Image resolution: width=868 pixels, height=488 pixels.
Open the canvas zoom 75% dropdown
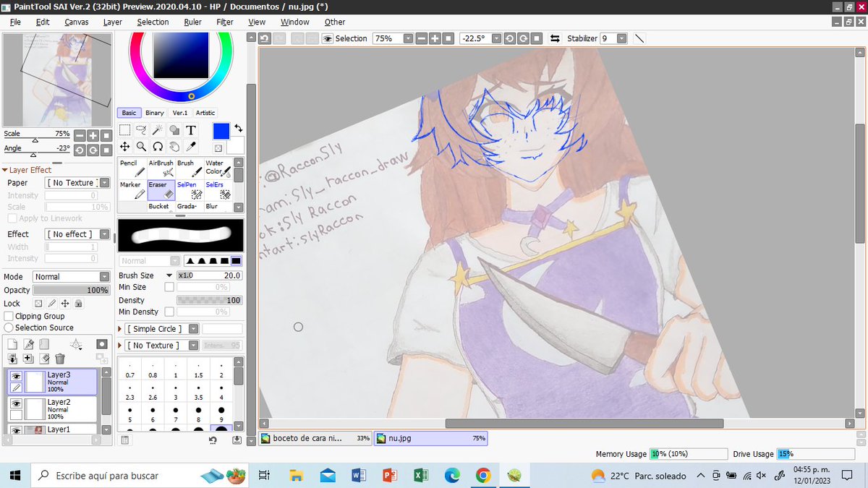coord(408,38)
